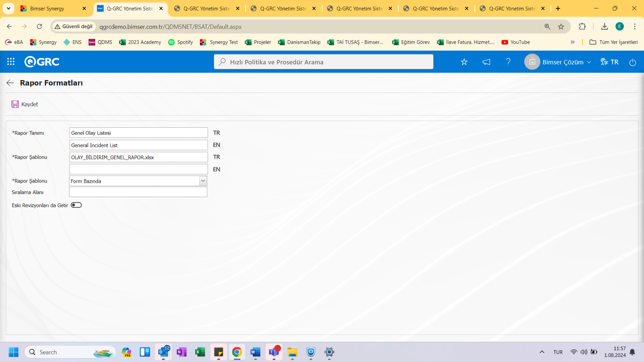Click the Siralama Alanı input field
Viewport: 644px width, 362px height.
coord(138,192)
